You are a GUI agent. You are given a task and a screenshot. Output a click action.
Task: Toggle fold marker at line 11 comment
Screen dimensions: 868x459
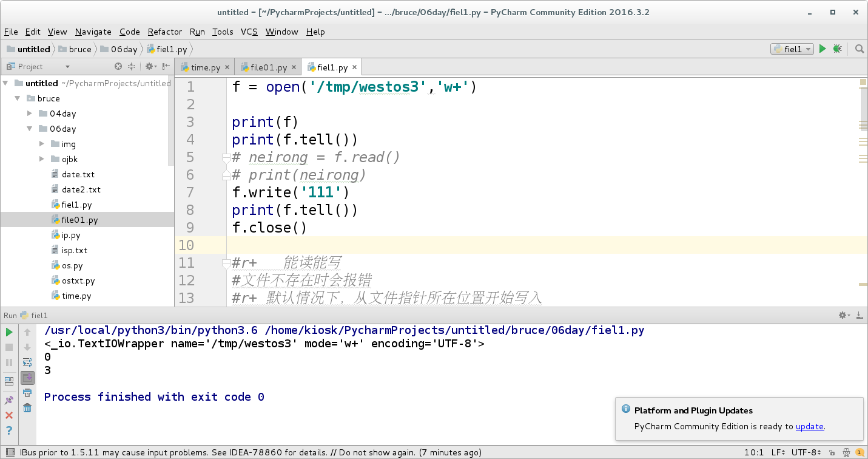pos(226,263)
